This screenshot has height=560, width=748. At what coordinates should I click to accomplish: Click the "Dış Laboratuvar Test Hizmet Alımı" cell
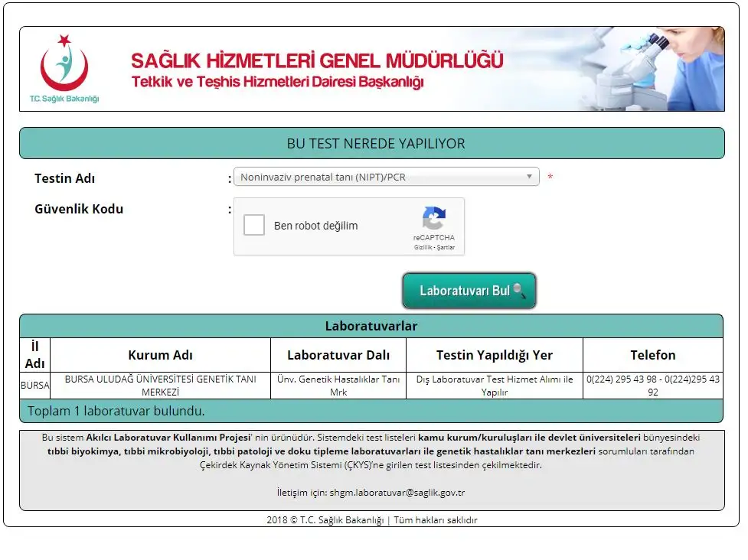[x=495, y=386]
